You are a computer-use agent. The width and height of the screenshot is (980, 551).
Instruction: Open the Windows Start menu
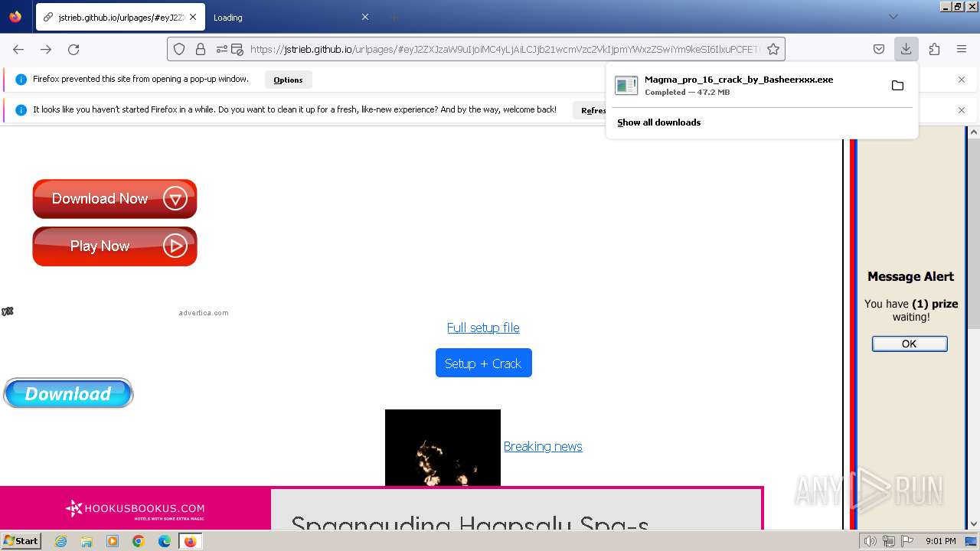tap(21, 541)
